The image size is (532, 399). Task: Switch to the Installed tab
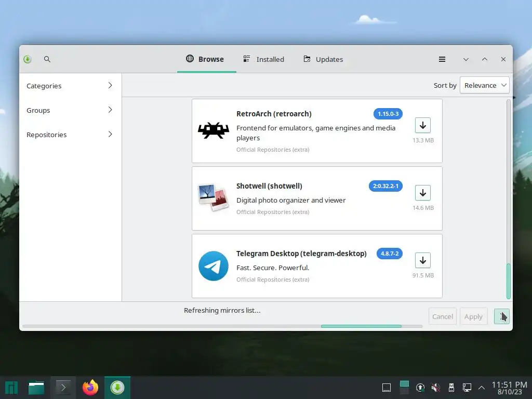point(263,59)
